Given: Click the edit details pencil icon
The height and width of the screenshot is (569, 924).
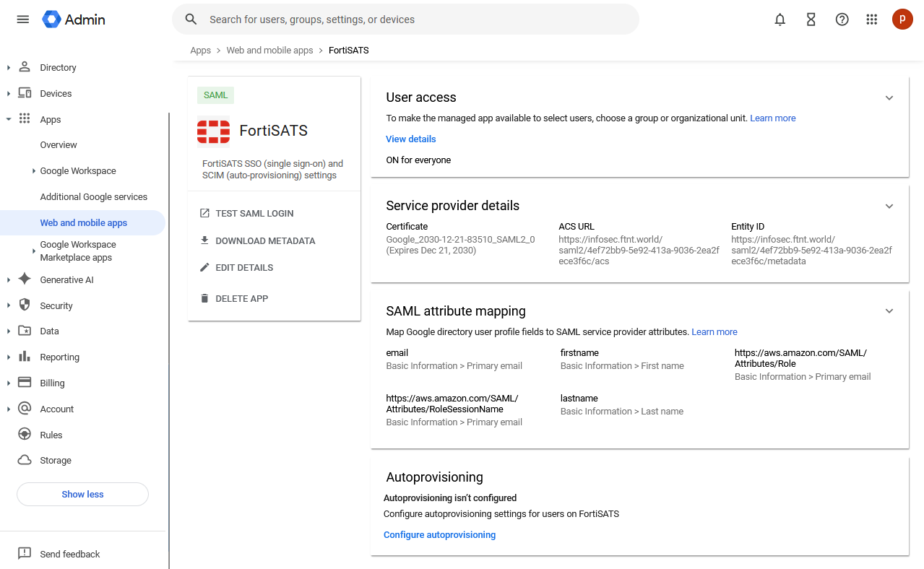Looking at the screenshot, I should [x=204, y=267].
